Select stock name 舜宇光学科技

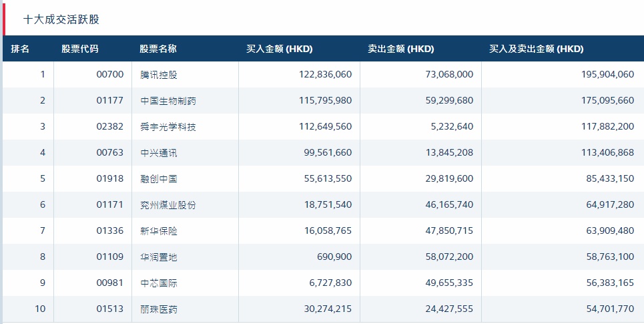coord(168,127)
